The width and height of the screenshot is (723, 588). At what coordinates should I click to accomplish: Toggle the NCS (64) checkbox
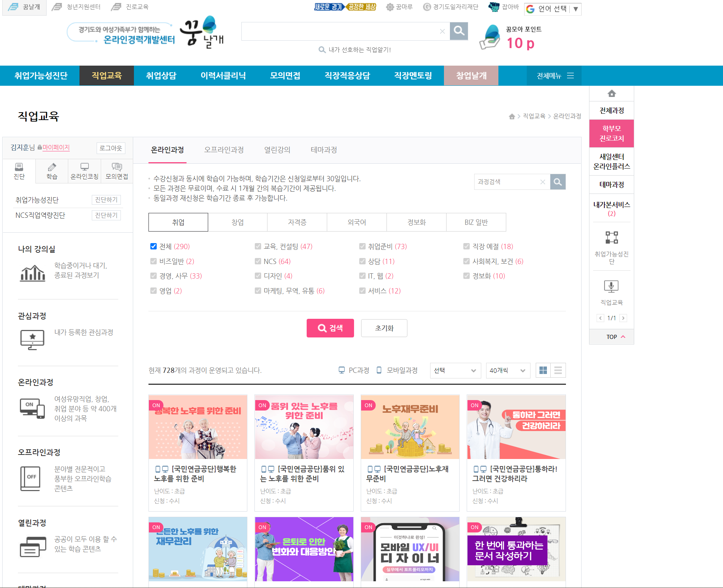coord(258,261)
